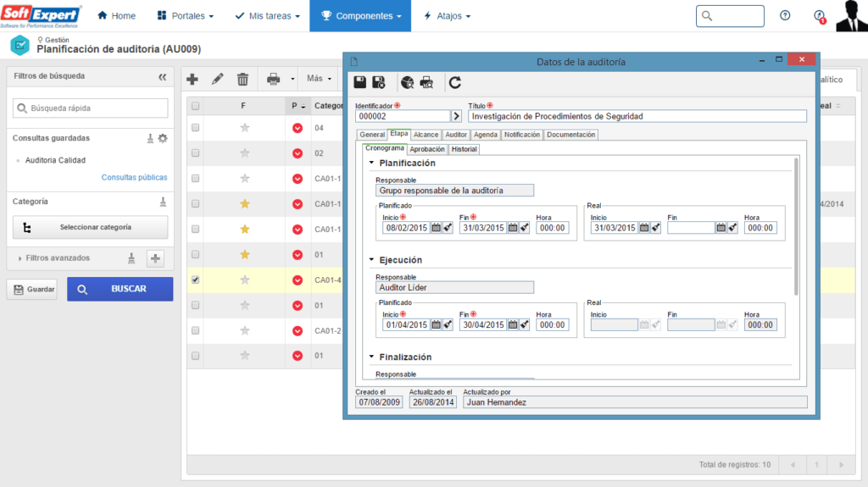Click the Búsqueda rápida search field
Screen dimensions: 868x487
click(91, 108)
